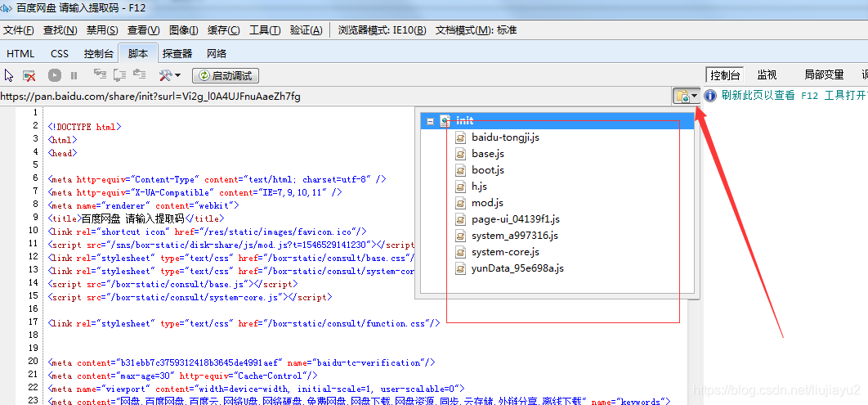The height and width of the screenshot is (405, 868).
Task: Click the pause (break all) icon
Action: 74,75
